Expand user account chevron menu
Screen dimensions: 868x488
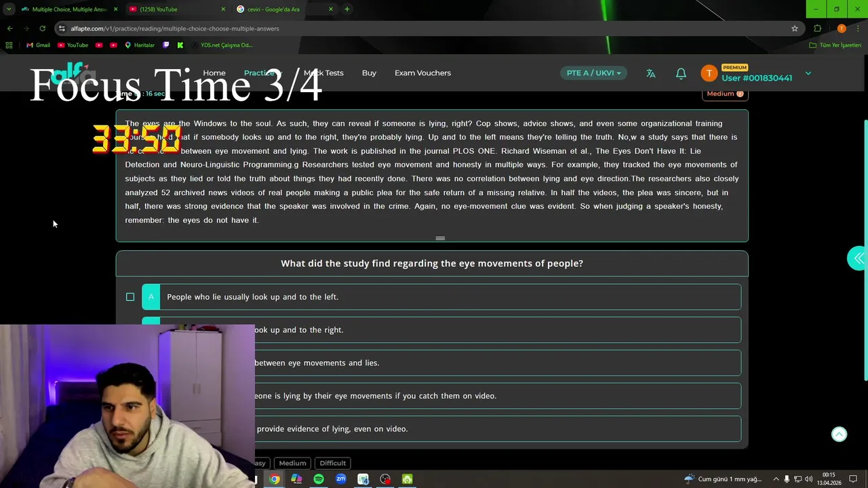point(808,73)
